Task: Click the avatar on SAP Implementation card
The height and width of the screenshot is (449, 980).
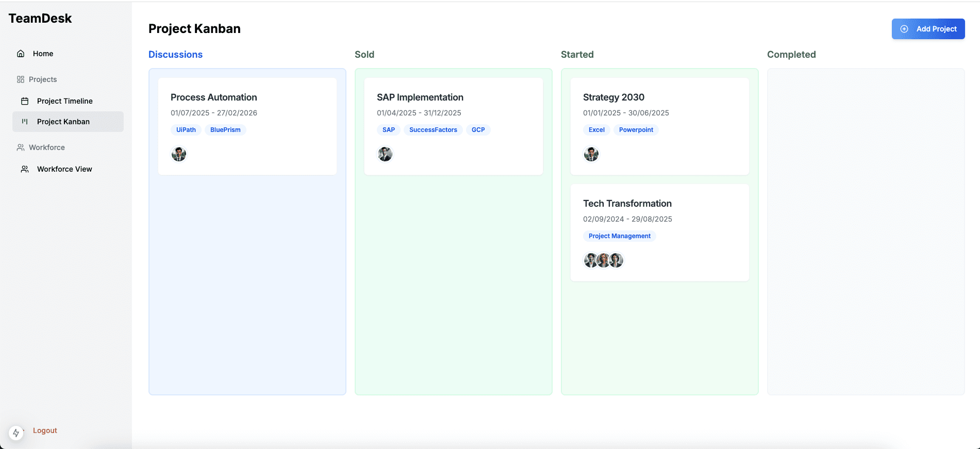Action: (x=385, y=154)
